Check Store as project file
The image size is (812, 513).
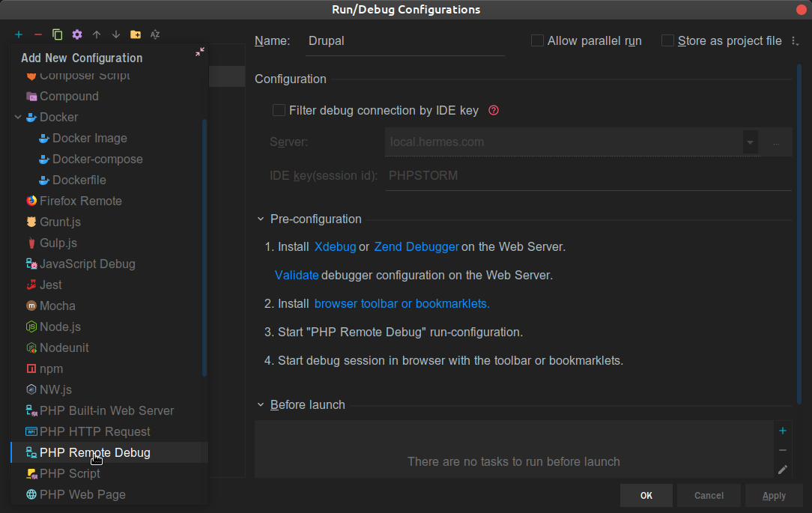click(x=668, y=40)
